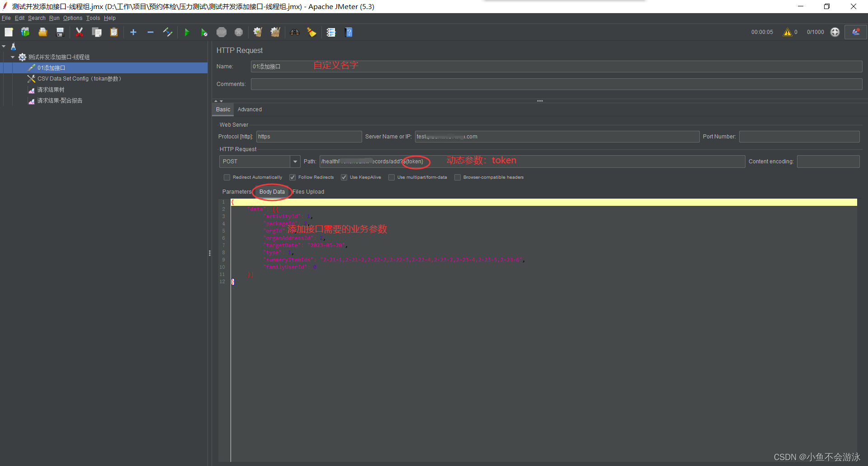Screen dimensions: 868x466
Task: Enable Use multipart/form-data checkbox
Action: 392,177
